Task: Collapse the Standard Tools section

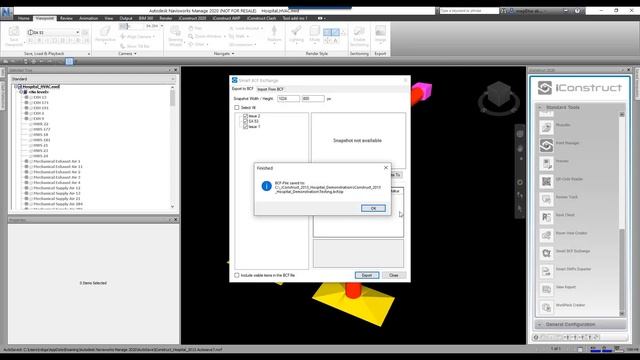Action: [x=540, y=107]
